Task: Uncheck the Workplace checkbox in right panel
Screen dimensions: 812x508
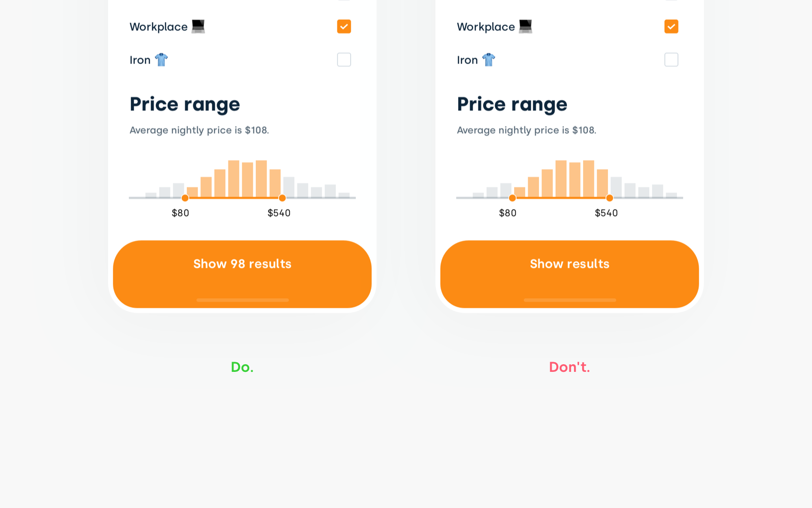Action: 671,26
